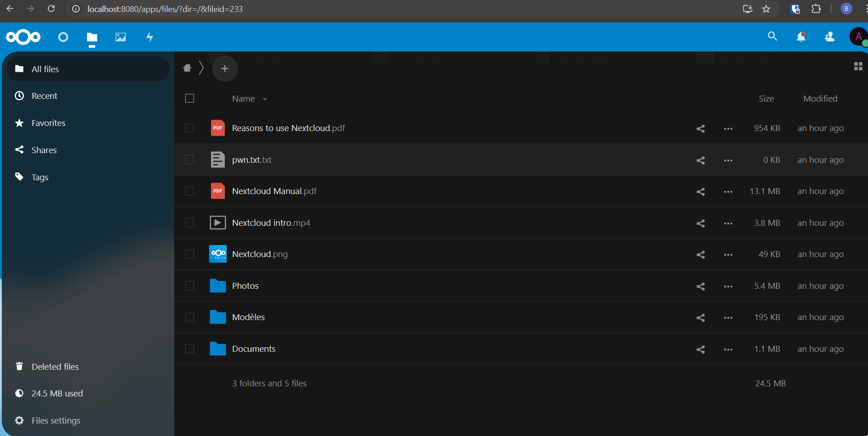Open the Activity lightning bolt icon
Viewport: 868px width, 436px height.
149,37
